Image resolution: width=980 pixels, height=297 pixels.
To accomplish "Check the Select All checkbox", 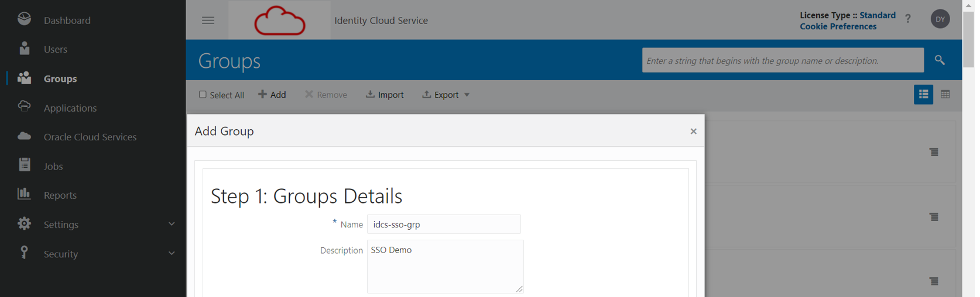I will (203, 94).
